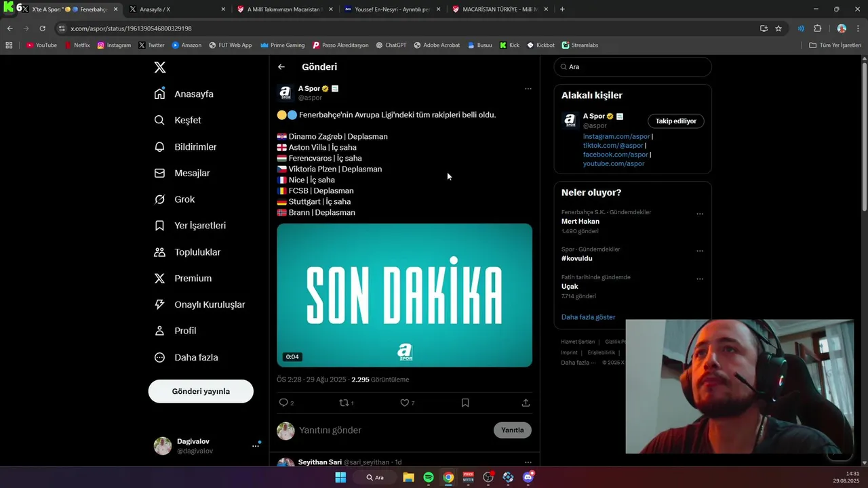868x488 pixels.
Task: Open Premium from the sidebar
Action: click(x=183, y=278)
